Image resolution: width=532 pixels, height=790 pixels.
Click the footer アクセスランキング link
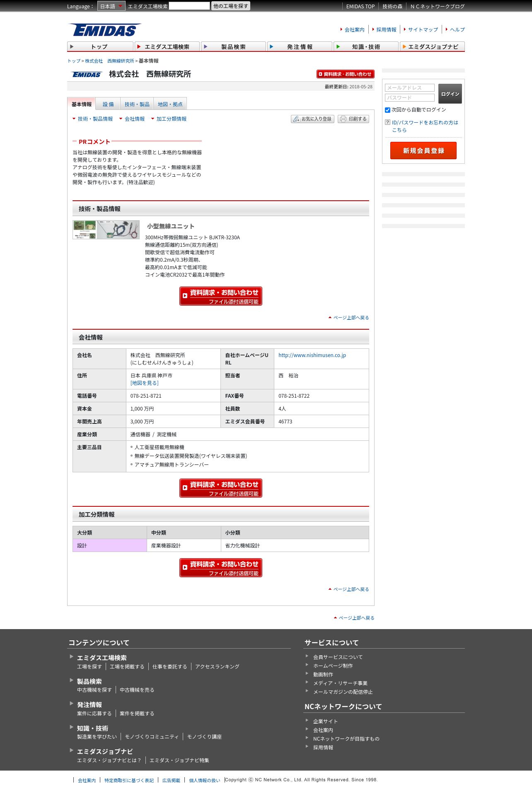[x=217, y=667]
